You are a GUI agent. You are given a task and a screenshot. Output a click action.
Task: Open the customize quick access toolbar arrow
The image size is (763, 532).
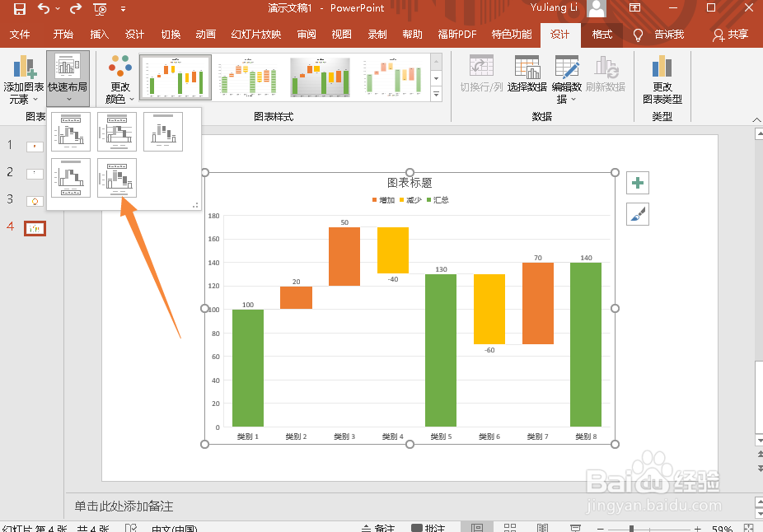pyautogui.click(x=123, y=9)
